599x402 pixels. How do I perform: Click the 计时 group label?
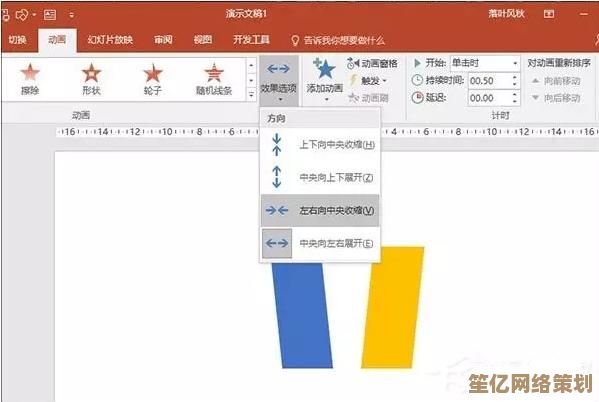click(x=500, y=115)
